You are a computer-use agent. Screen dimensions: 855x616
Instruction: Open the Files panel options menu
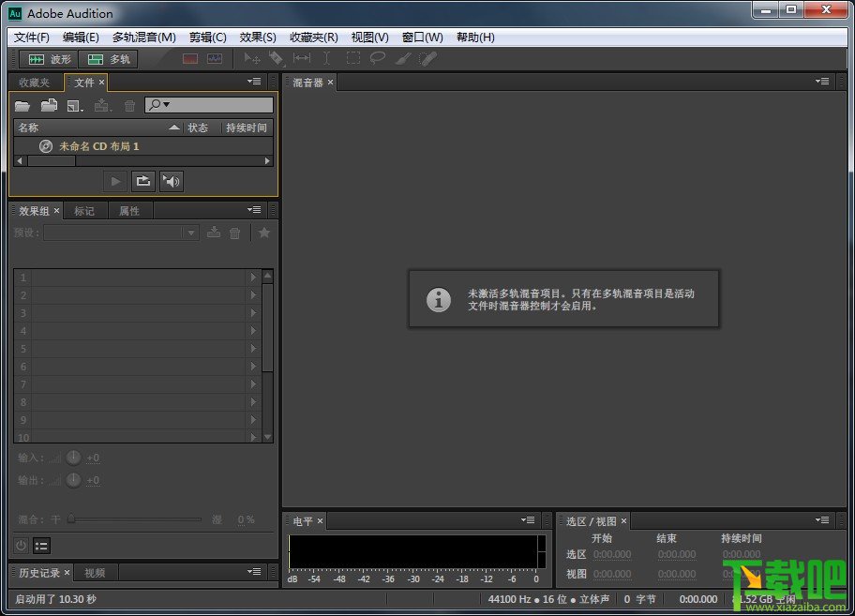pos(254,82)
